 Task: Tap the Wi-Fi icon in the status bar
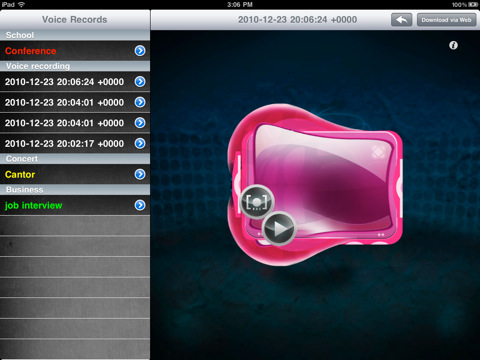click(21, 4)
